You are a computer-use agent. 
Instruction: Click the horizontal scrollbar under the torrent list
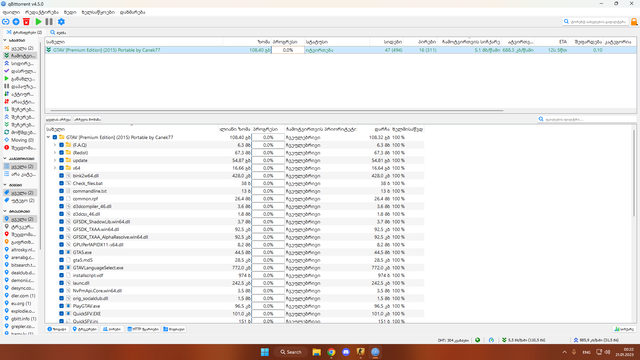point(277,110)
